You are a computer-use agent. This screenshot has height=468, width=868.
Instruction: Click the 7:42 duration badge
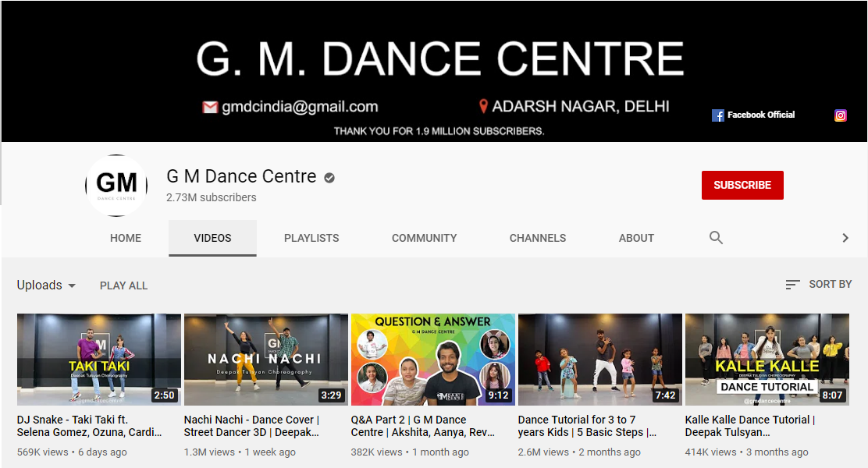coord(665,395)
